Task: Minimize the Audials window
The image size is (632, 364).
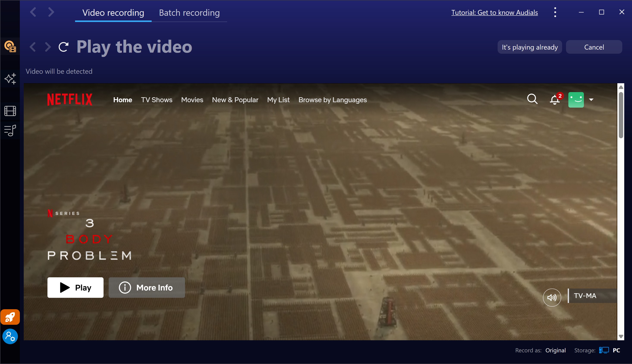Action: point(581,12)
